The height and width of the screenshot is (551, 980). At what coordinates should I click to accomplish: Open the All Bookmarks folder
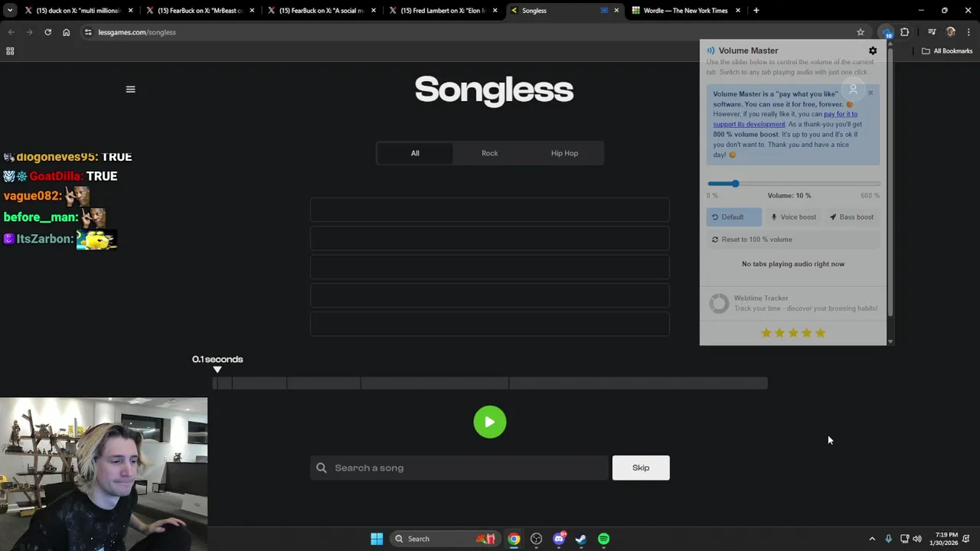click(x=947, y=51)
